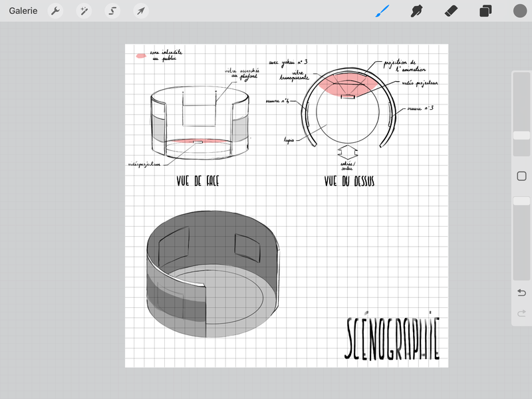Click the SCÉNOGRAPHIE title on the canvas

click(392, 339)
